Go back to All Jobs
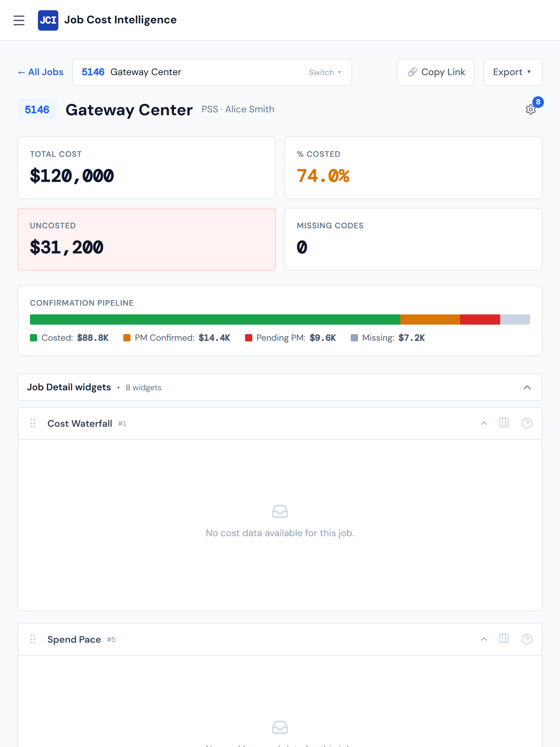The height and width of the screenshot is (747, 560). (41, 72)
